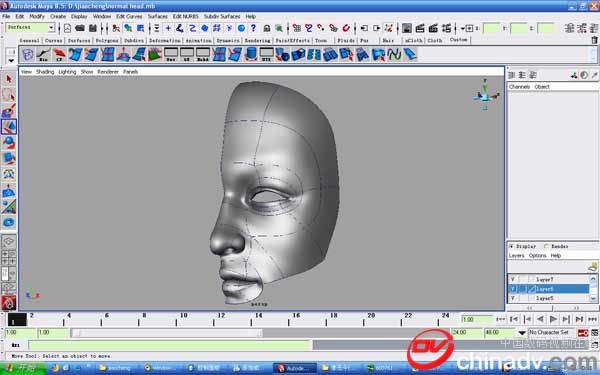Toggle the display type box of layer7
The image size is (600, 375).
523,279
